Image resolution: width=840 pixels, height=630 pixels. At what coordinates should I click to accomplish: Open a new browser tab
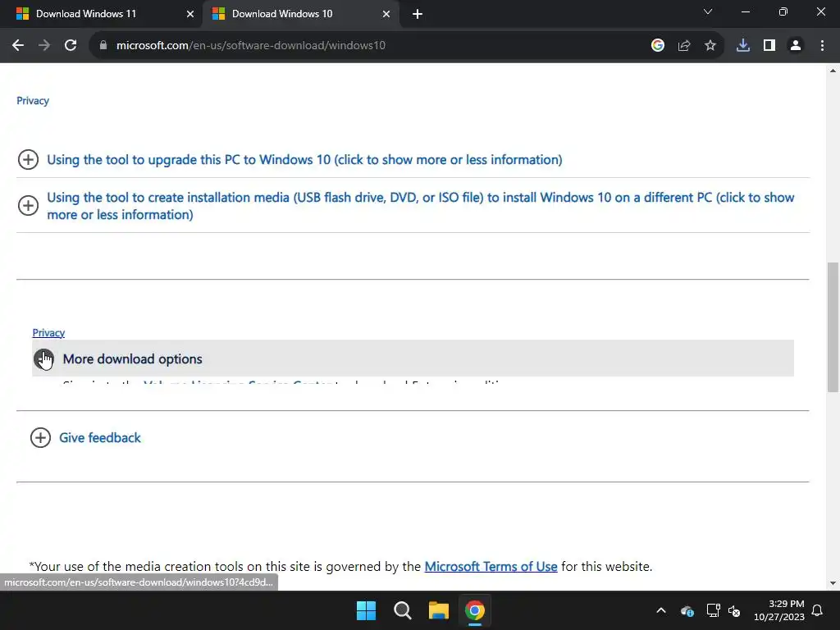pos(418,14)
